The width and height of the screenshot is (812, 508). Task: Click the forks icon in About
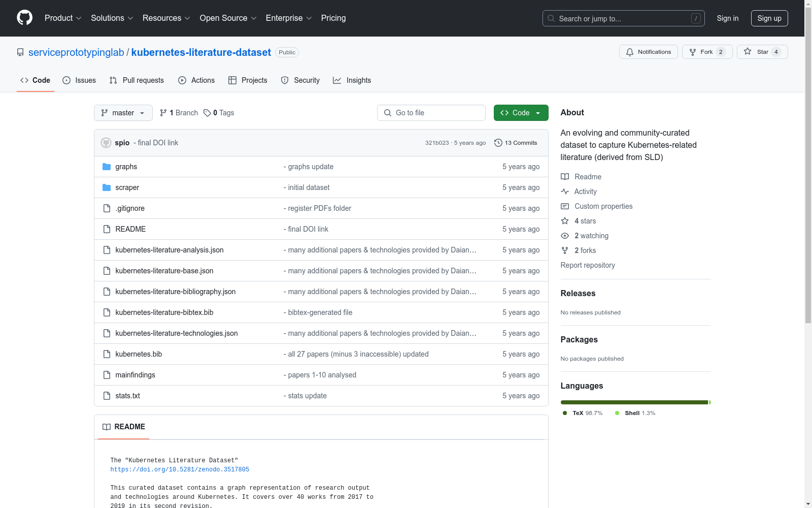[x=565, y=250]
